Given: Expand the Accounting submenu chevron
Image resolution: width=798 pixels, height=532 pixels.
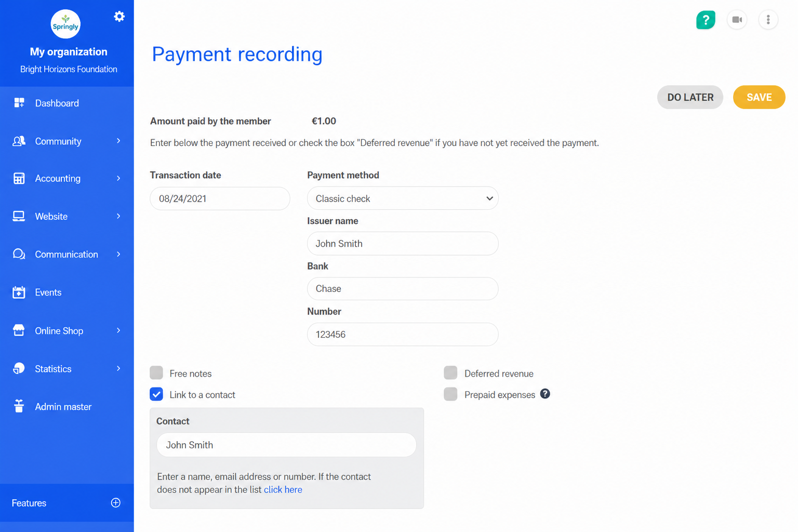Looking at the screenshot, I should (x=118, y=178).
